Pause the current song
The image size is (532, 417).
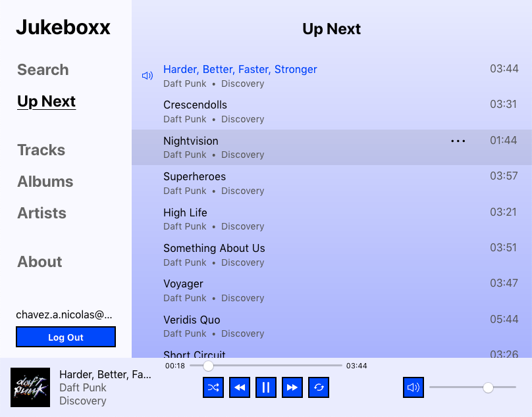(x=266, y=387)
